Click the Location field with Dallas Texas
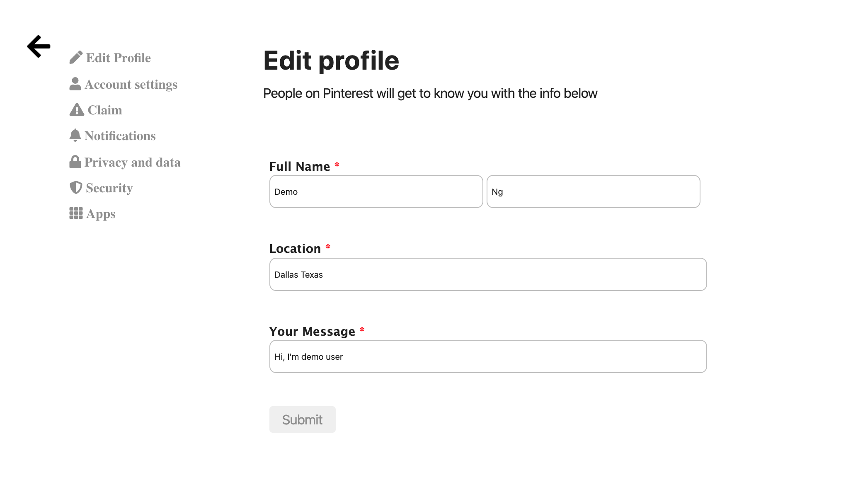Screen dimensions: 853x504 pos(488,274)
